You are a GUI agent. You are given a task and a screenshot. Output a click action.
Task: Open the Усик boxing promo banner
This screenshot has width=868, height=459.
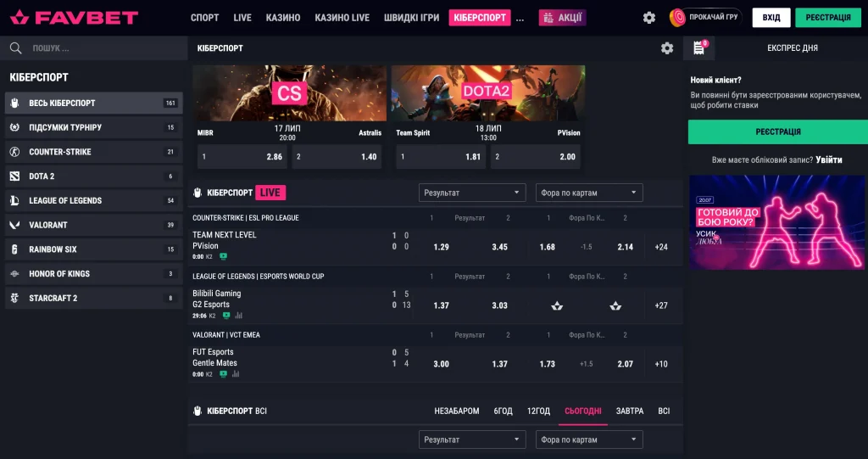click(x=776, y=222)
